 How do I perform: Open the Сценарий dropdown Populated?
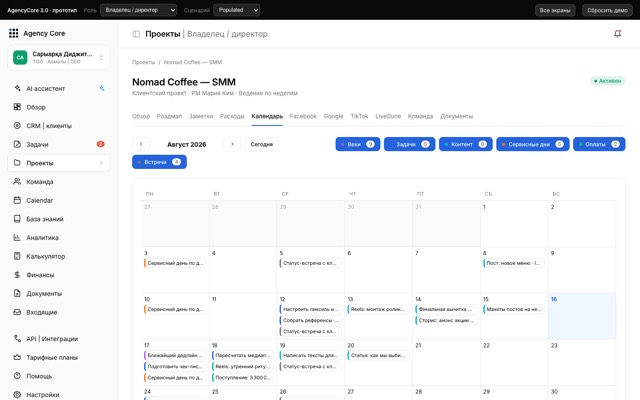pyautogui.click(x=236, y=10)
